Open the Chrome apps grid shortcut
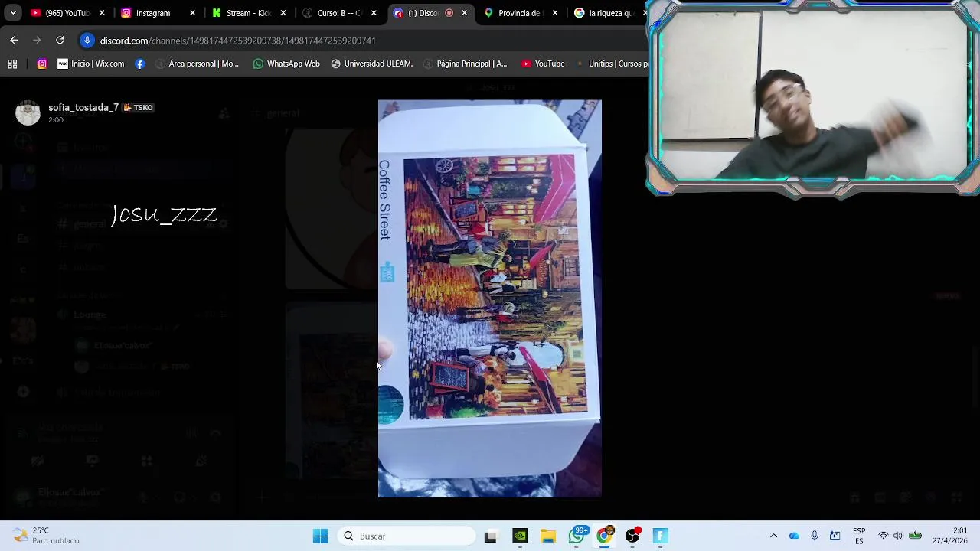The image size is (980, 551). coord(12,64)
